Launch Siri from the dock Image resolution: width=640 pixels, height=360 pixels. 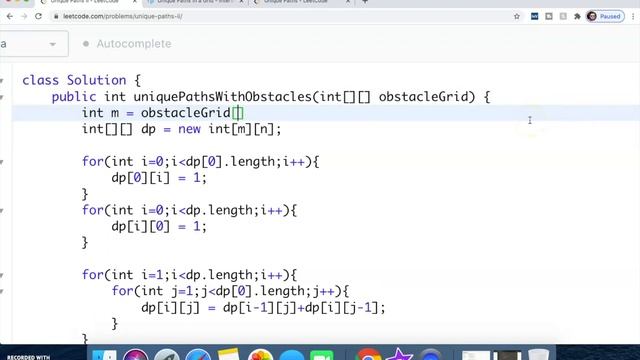point(136,354)
